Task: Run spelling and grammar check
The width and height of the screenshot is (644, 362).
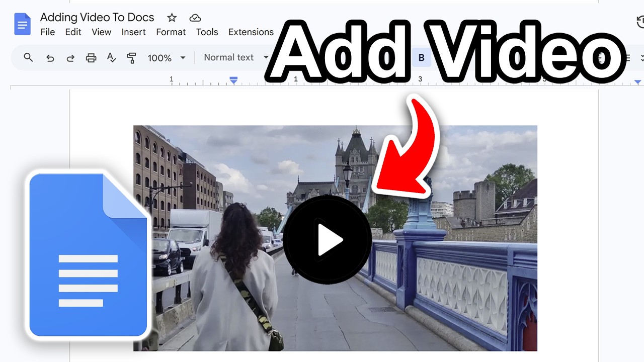Action: [112, 58]
